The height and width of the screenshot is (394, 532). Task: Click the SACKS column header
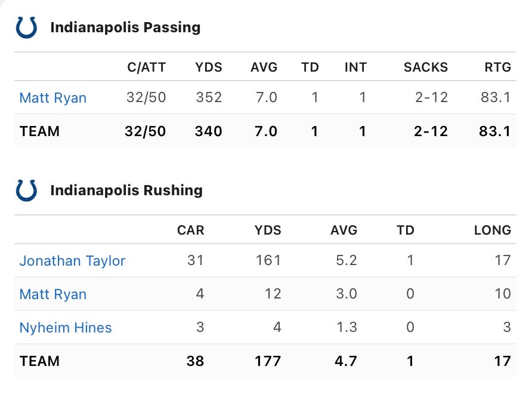(426, 67)
